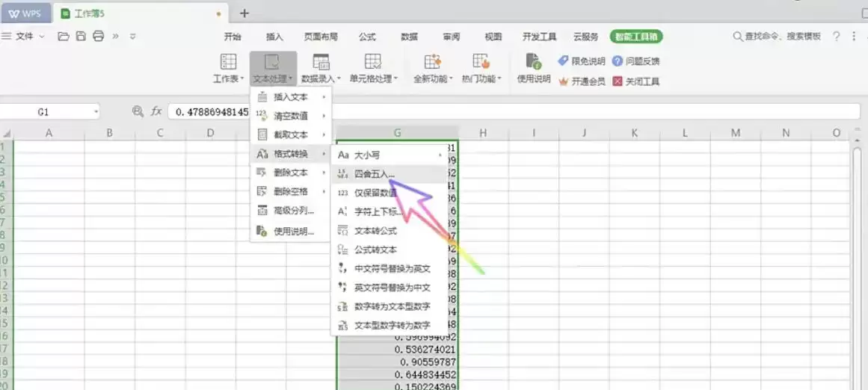Click the 使用说明 instructions icon in ribbon
This screenshot has width=868, height=390.
point(533,61)
